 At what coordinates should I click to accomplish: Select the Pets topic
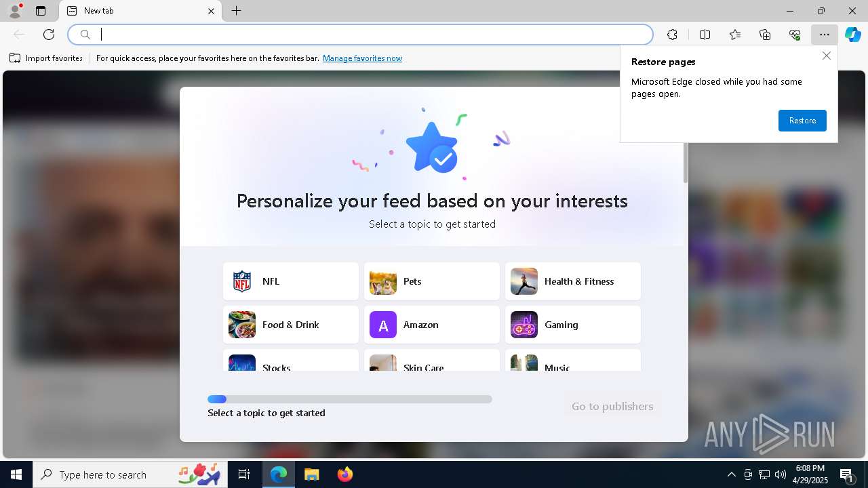(x=432, y=281)
